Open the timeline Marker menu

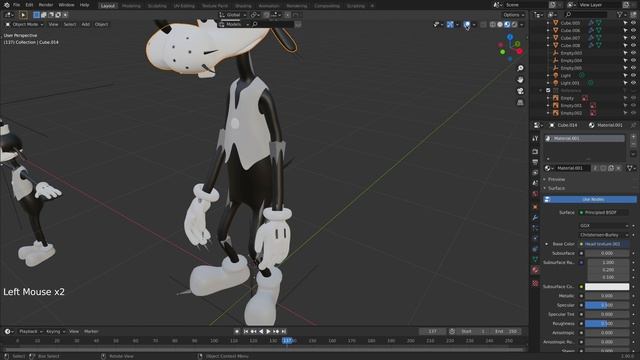[91, 331]
